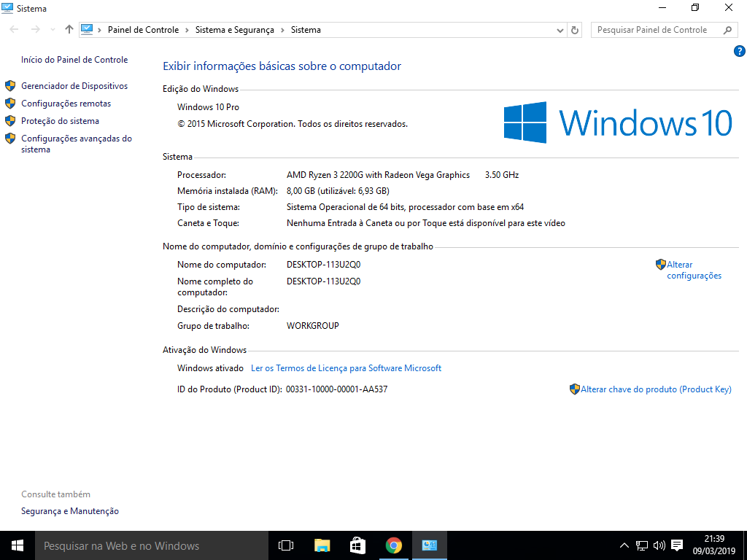Open the Windows Start menu
Image resolution: width=747 pixels, height=560 pixels.
pyautogui.click(x=18, y=545)
